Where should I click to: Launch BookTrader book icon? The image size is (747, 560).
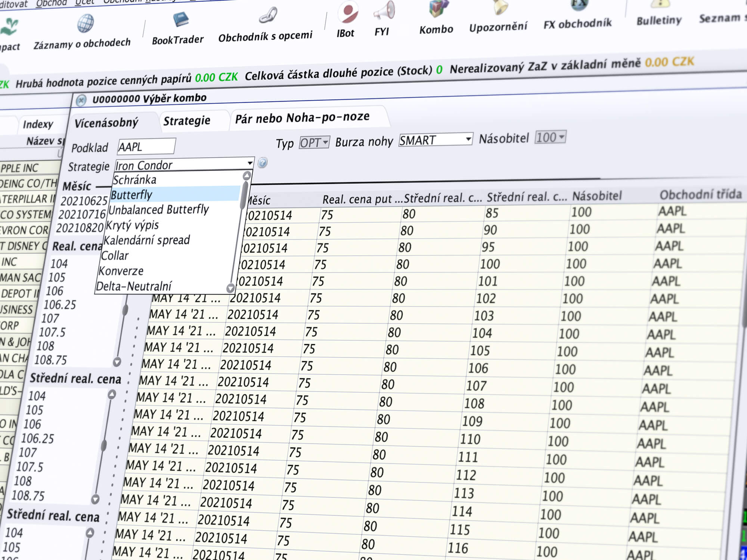pyautogui.click(x=181, y=20)
